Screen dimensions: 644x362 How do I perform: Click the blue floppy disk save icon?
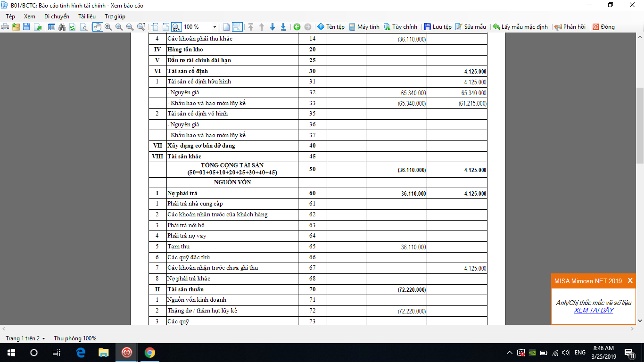[26, 27]
